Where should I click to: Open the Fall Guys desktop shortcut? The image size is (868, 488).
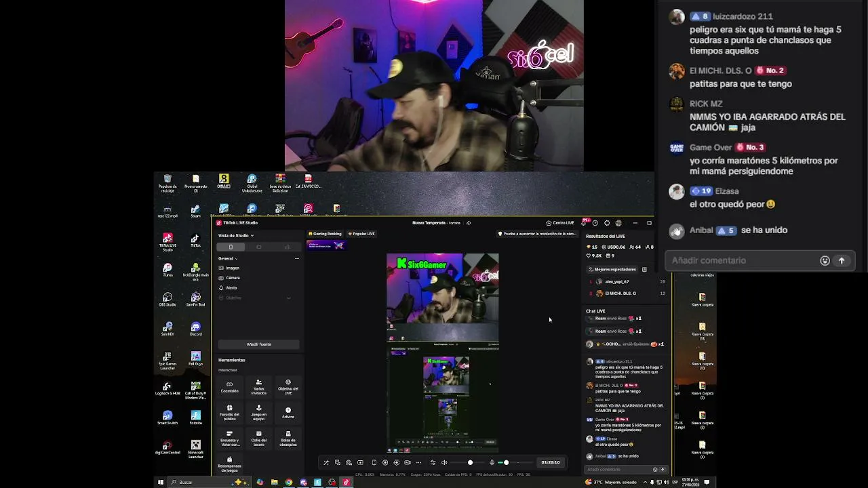point(196,359)
